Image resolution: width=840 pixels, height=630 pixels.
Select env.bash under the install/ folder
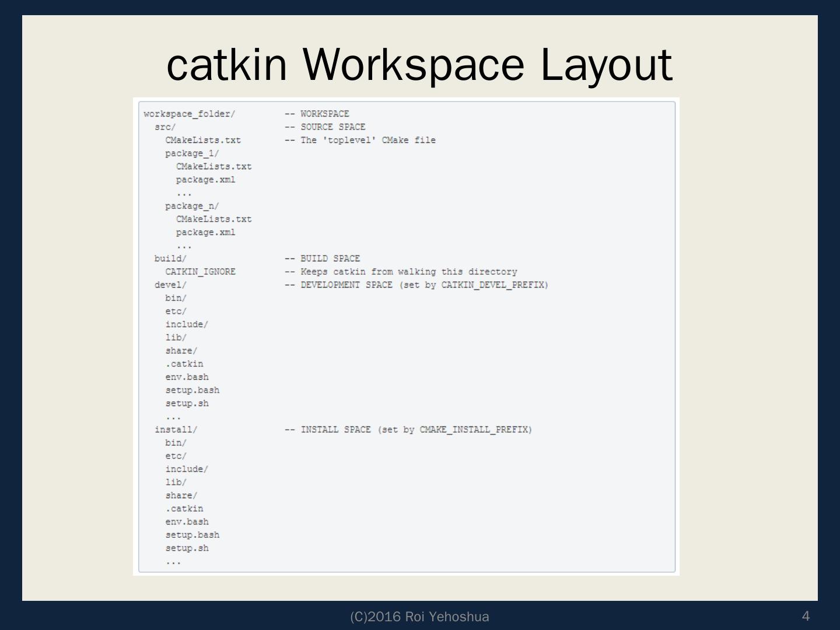tap(187, 522)
